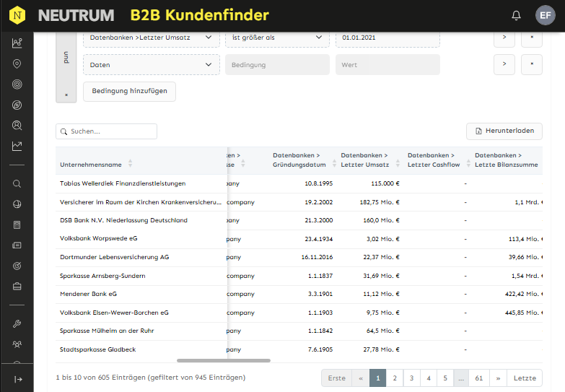Open the globe sidebar icon
The width and height of the screenshot is (565, 392).
pos(17,204)
